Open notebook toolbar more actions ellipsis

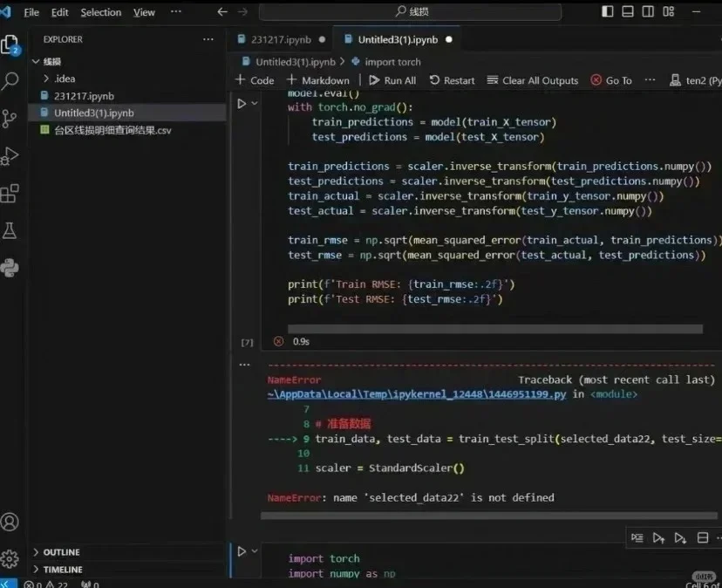tap(650, 80)
